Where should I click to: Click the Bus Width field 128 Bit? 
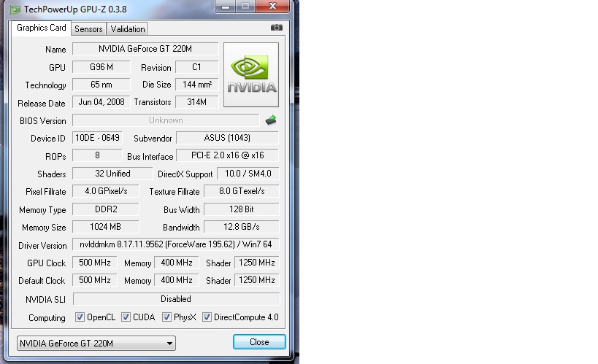click(x=242, y=209)
